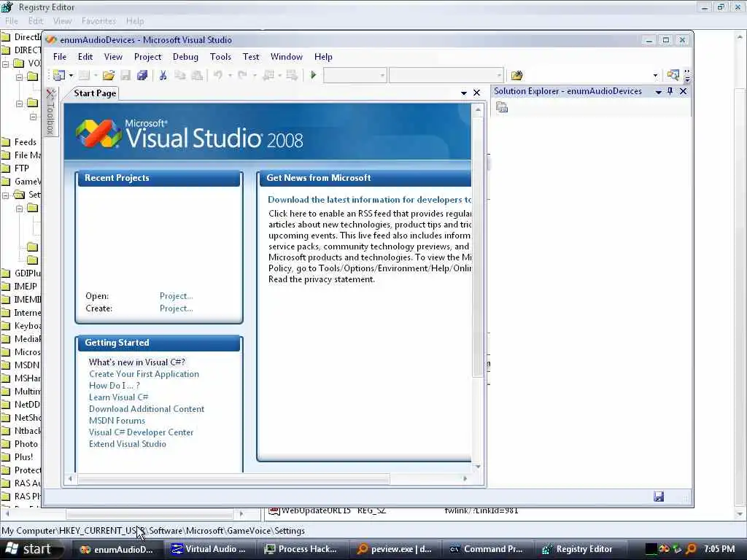The image size is (747, 560).
Task: Close the Start Page tab
Action: (x=476, y=93)
